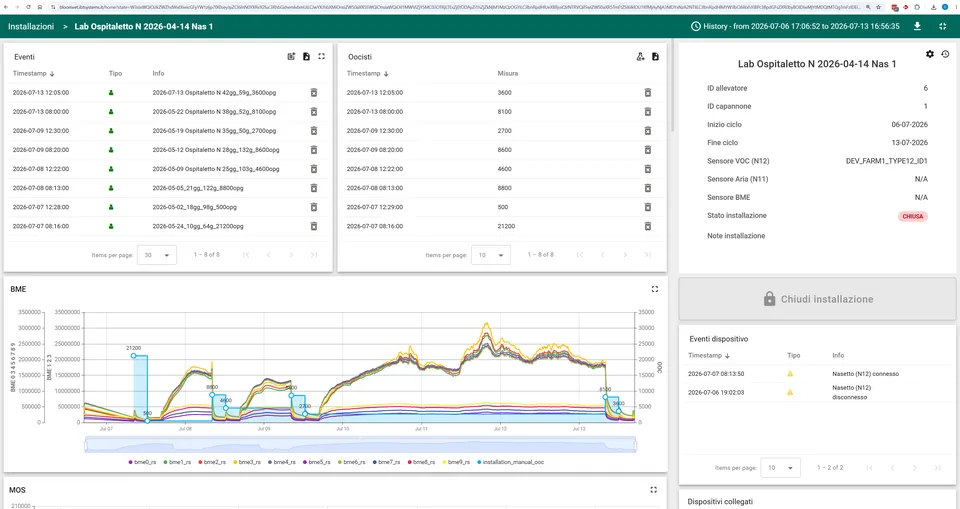The height and width of the screenshot is (509, 960).
Task: Delete Oocisti measurement 21200 row
Action: (648, 226)
